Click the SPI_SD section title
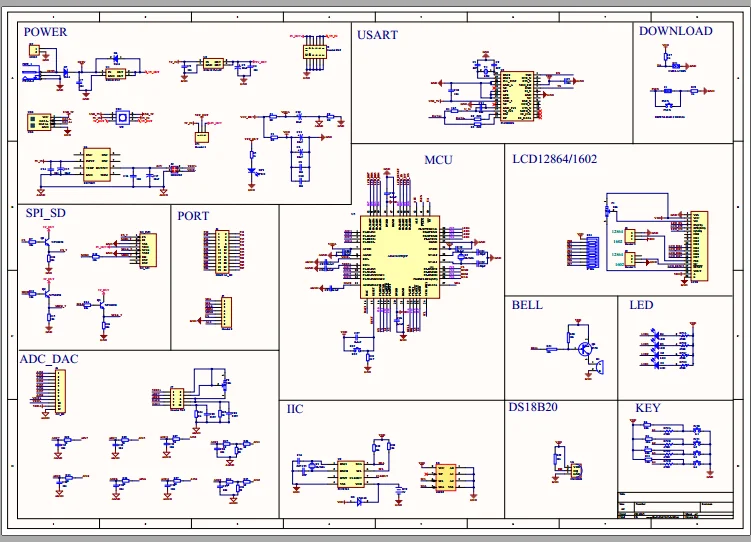This screenshot has width=751, height=542. pyautogui.click(x=46, y=213)
